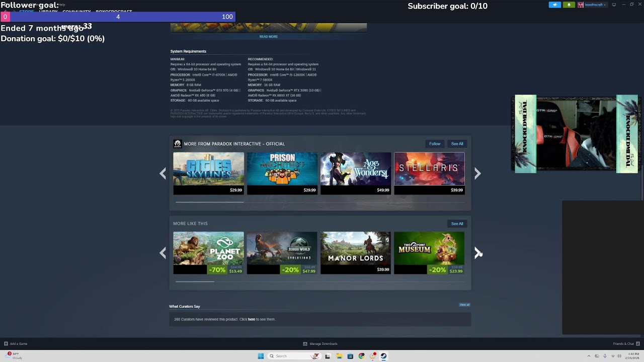Click the OneDrive cloud tray icon
This screenshot has width=644, height=362.
click(x=597, y=356)
